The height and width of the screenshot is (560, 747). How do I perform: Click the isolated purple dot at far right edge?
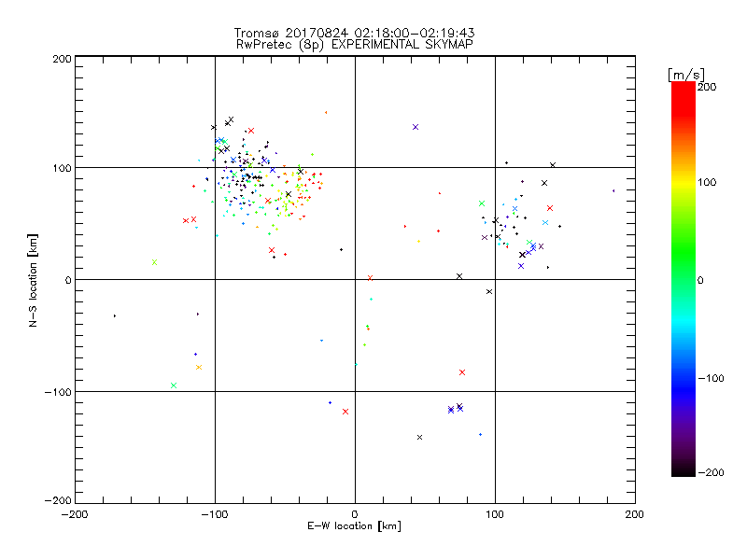[613, 190]
